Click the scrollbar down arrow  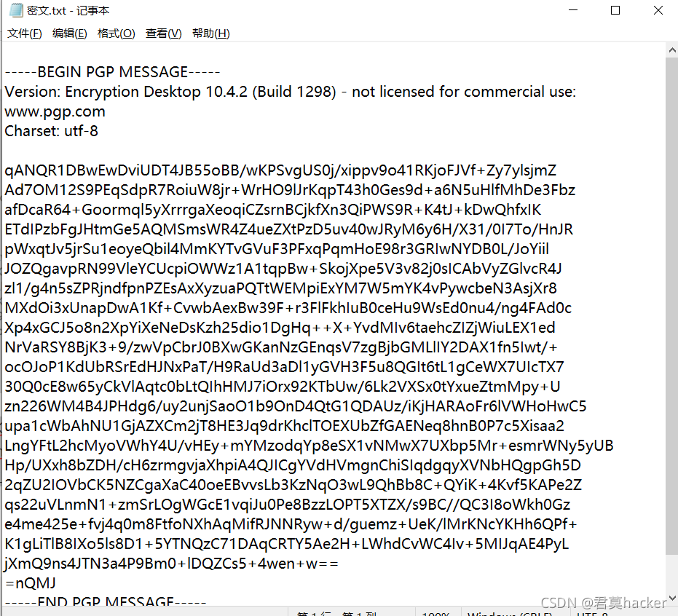coord(672,599)
